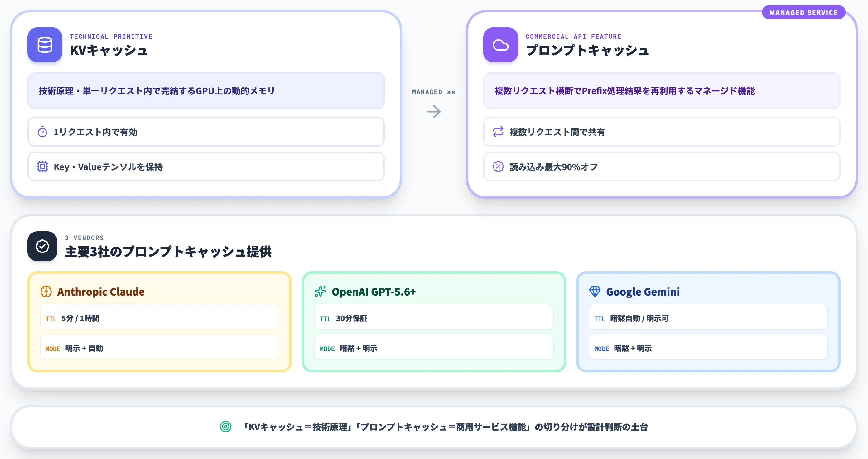Image resolution: width=868 pixels, height=459 pixels.
Task: Click the MANAGED as label
Action: coord(434,92)
